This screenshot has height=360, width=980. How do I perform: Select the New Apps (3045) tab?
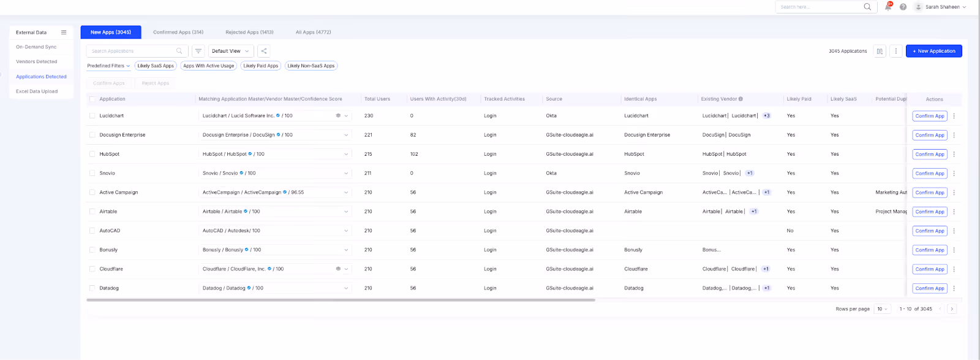click(111, 32)
